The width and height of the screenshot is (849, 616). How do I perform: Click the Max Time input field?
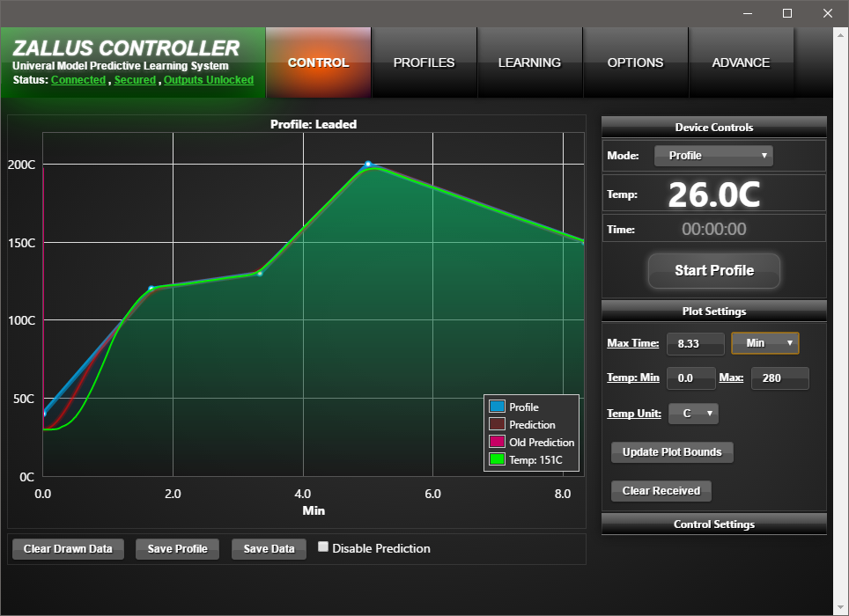pyautogui.click(x=695, y=343)
